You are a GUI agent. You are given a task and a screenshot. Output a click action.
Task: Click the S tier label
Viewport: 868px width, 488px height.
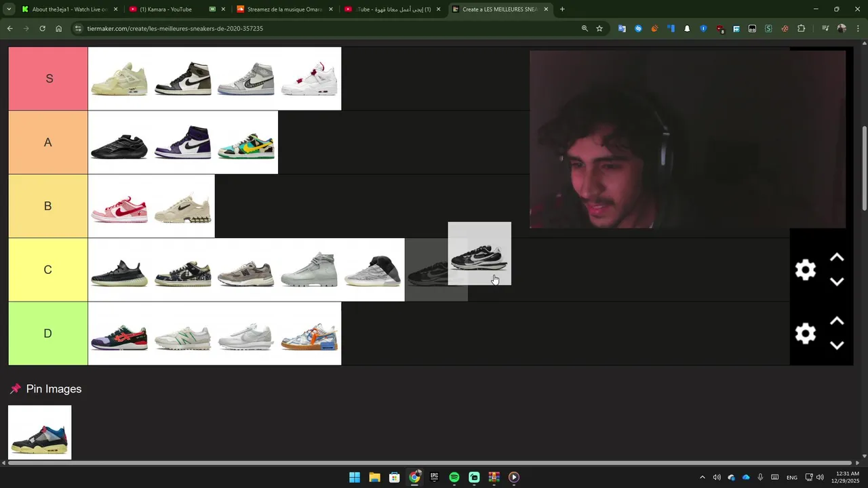point(48,79)
